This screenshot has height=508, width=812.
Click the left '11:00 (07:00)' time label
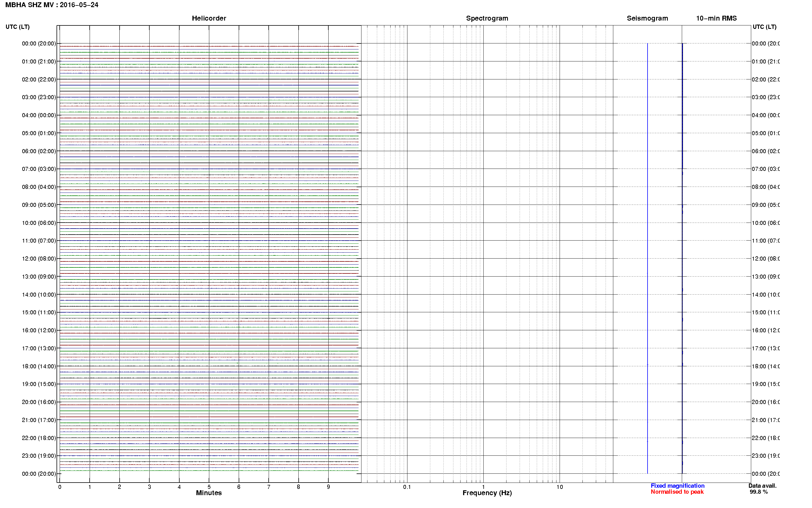39,241
